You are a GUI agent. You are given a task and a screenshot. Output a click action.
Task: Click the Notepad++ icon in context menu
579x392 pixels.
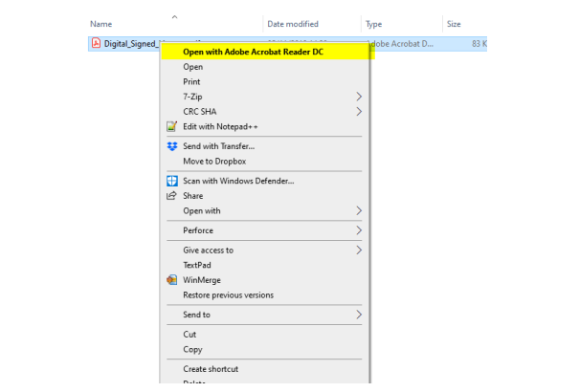click(171, 126)
